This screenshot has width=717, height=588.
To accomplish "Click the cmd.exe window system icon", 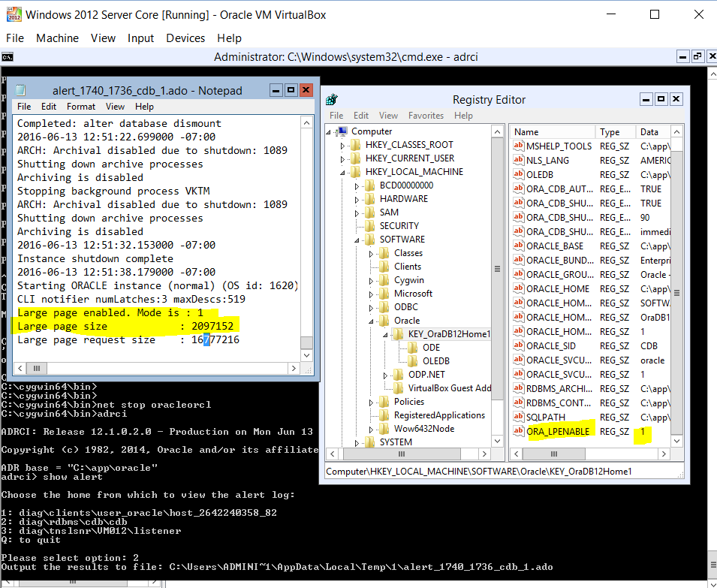I will tap(7, 57).
